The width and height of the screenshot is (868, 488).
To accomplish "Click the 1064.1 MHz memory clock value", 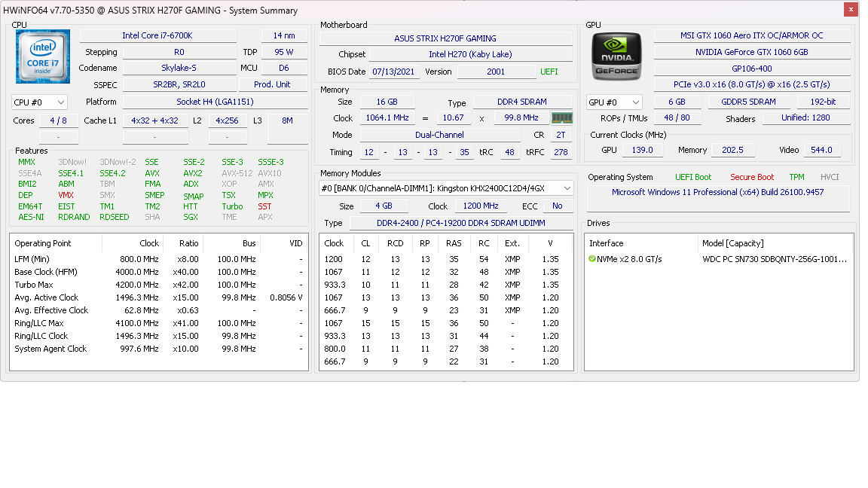I will tap(387, 117).
